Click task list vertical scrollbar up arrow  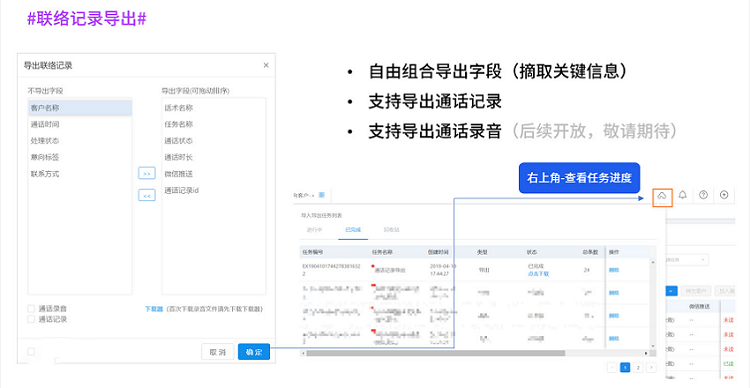[x=652, y=263]
